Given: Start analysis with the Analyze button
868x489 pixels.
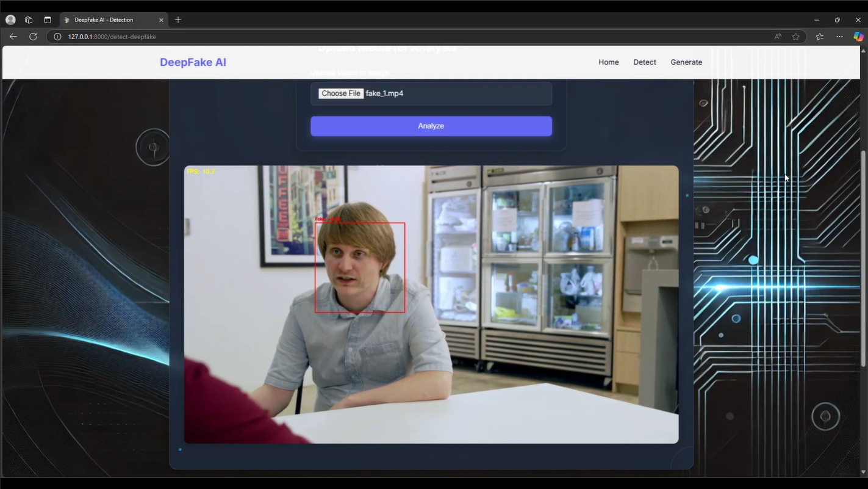Looking at the screenshot, I should (431, 126).
